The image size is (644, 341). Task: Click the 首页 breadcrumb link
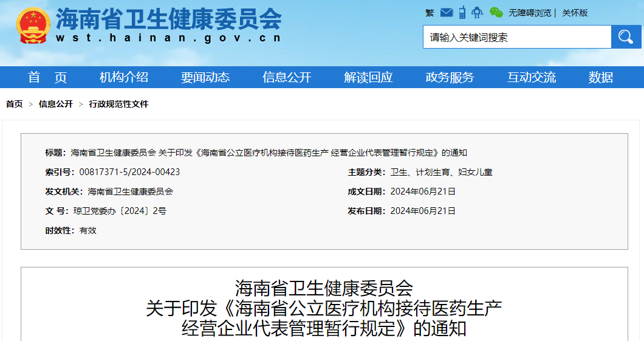pyautogui.click(x=14, y=104)
